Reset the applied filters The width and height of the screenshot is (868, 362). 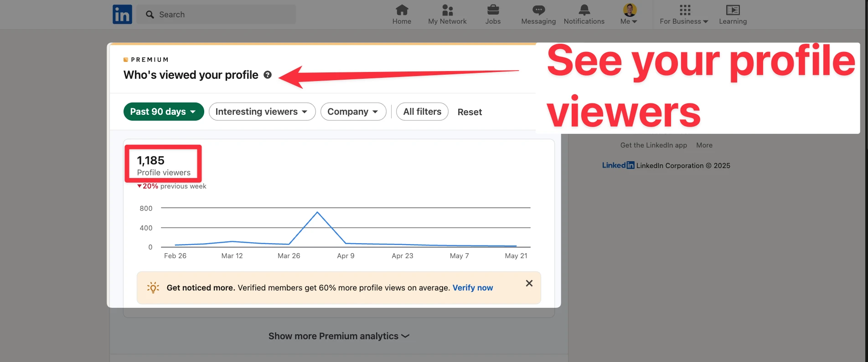(470, 112)
